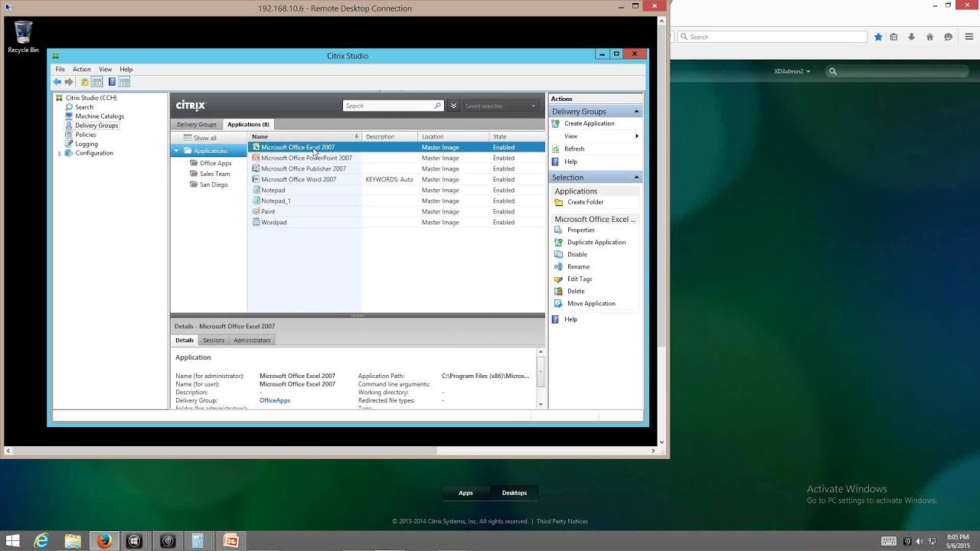
Task: Click the Firefox home icon
Action: [x=929, y=37]
